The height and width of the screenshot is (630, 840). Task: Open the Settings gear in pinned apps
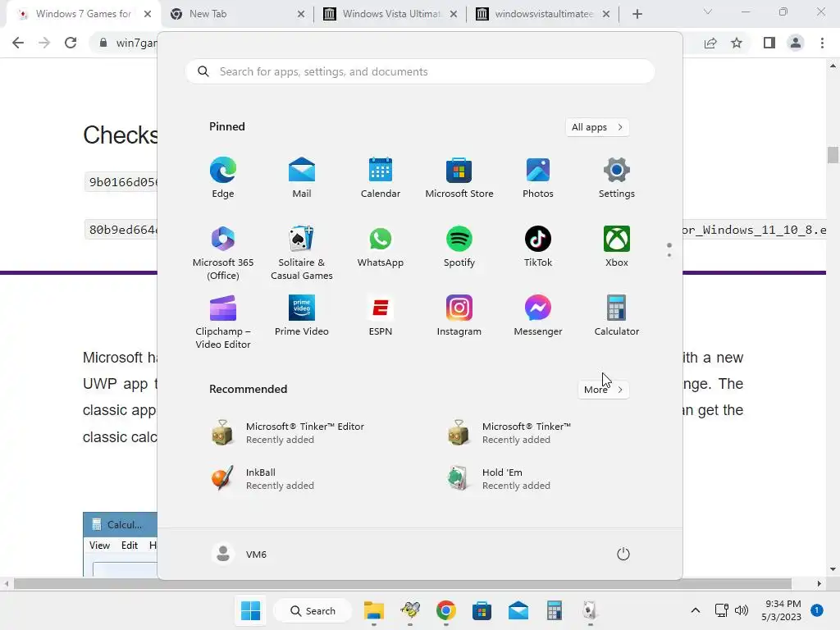tap(617, 177)
